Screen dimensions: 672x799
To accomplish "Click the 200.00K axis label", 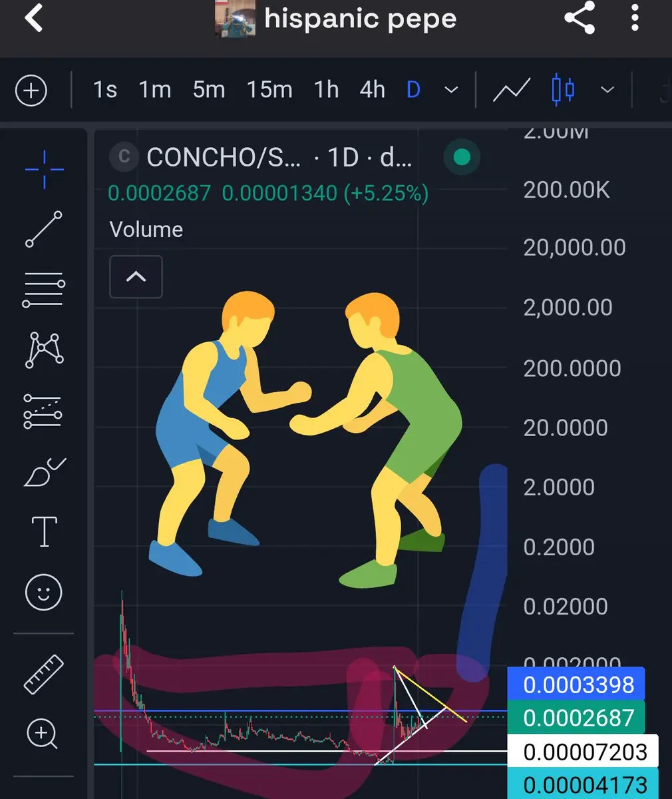I will [x=566, y=190].
